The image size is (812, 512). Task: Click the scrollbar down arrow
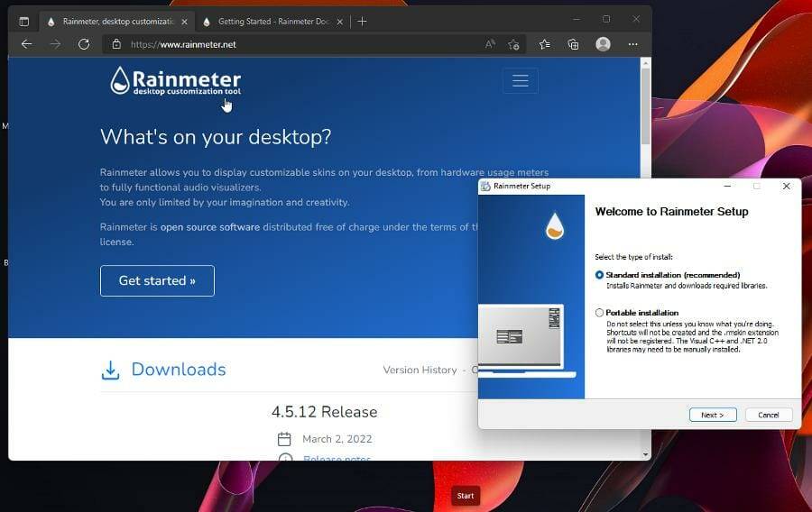click(645, 454)
